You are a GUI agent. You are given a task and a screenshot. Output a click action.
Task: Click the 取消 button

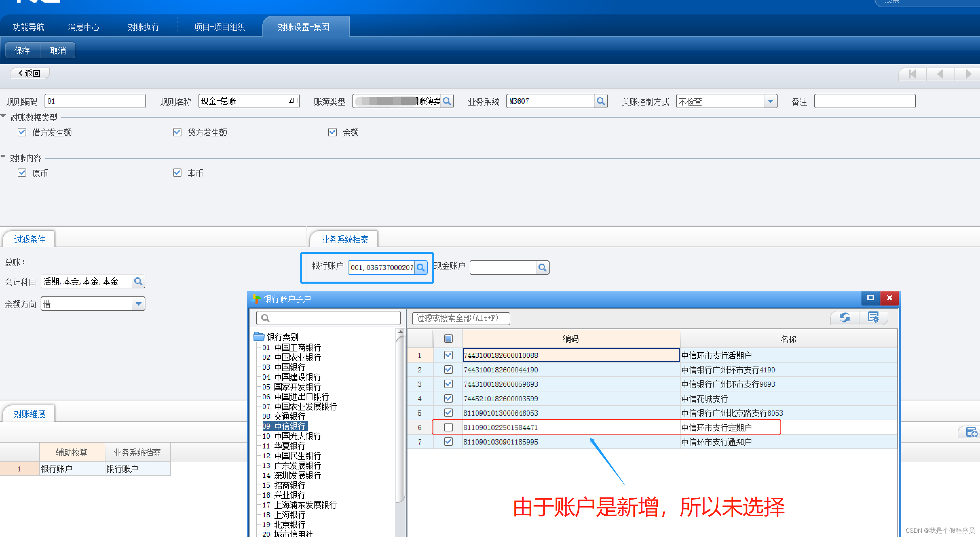tap(58, 51)
